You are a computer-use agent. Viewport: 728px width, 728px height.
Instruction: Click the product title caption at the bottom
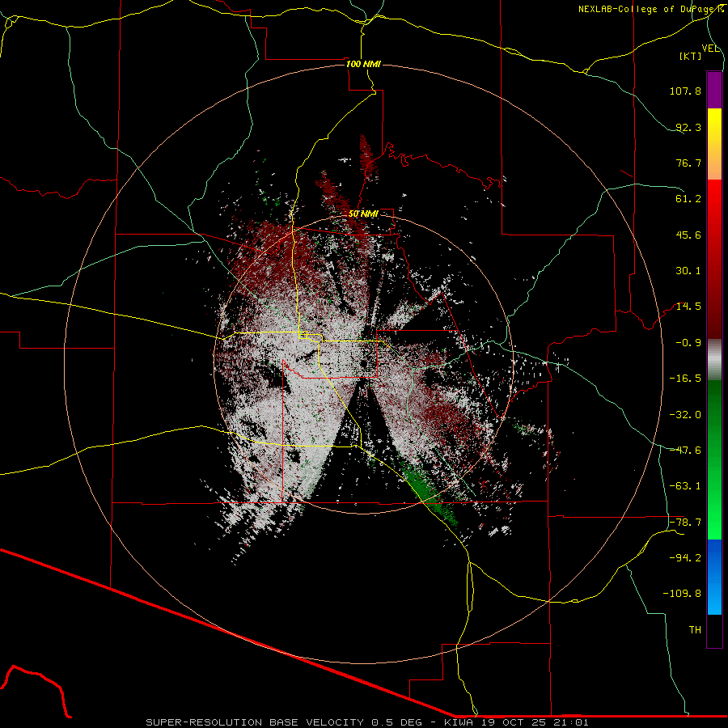tap(367, 722)
